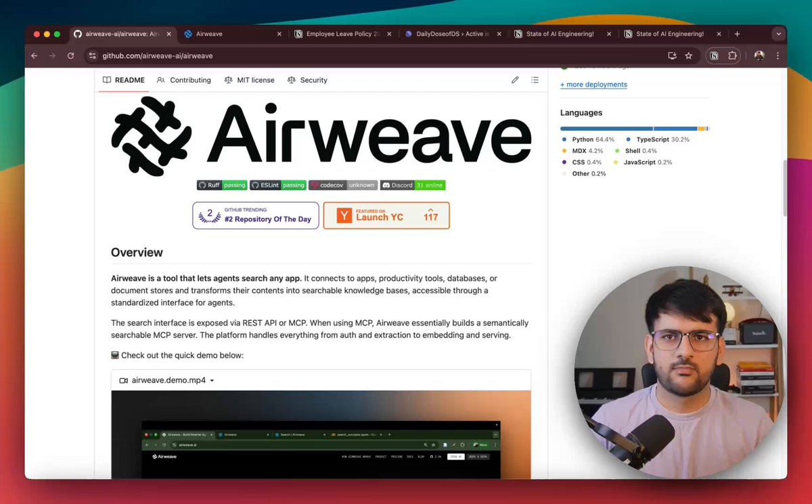Click the ESLint passing badge
Screen dimensions: 812x504
click(x=278, y=185)
